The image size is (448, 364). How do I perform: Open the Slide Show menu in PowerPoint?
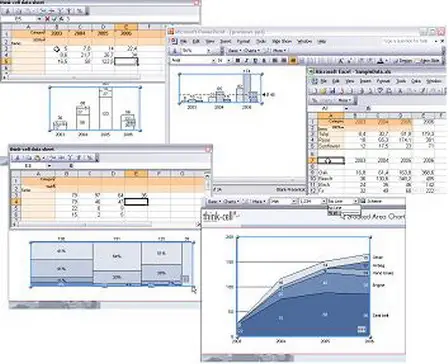282,41
